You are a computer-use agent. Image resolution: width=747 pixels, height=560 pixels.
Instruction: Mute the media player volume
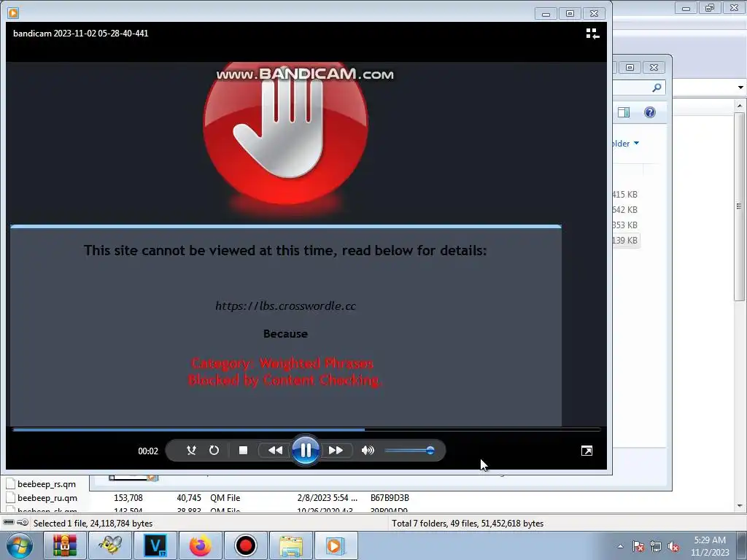click(368, 450)
